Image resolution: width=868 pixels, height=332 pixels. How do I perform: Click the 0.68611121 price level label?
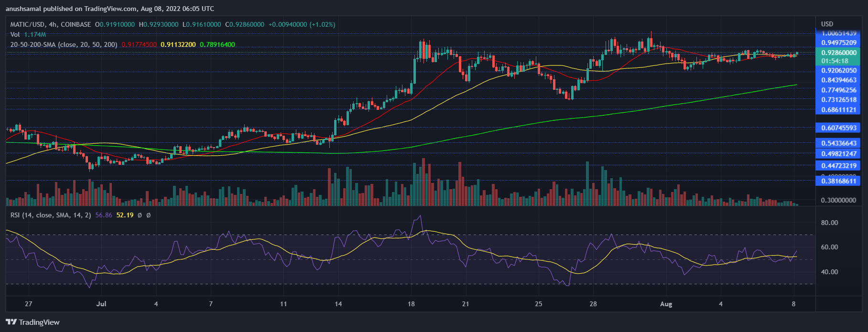pos(838,109)
